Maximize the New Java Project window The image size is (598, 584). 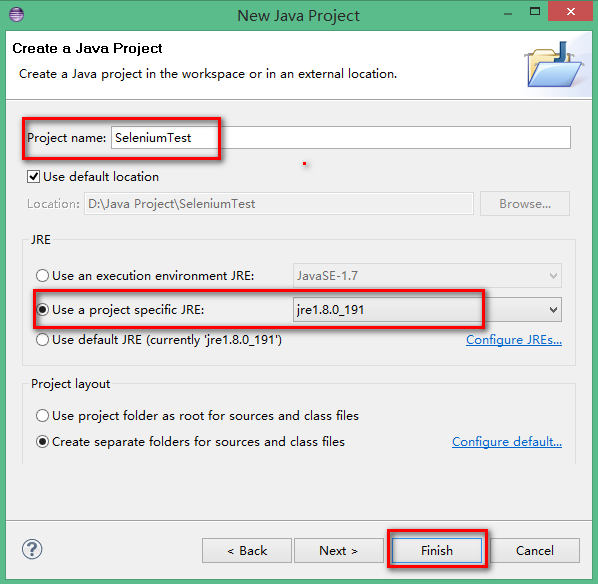(535, 11)
